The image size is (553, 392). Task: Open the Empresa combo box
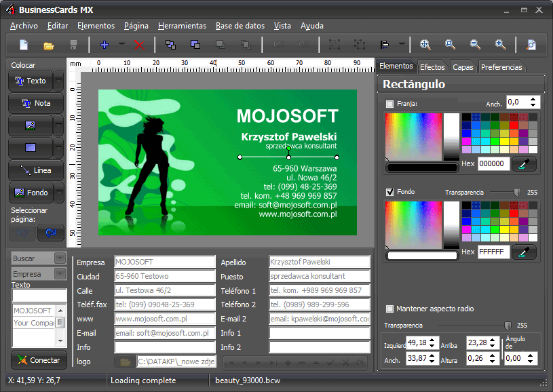tap(60, 274)
